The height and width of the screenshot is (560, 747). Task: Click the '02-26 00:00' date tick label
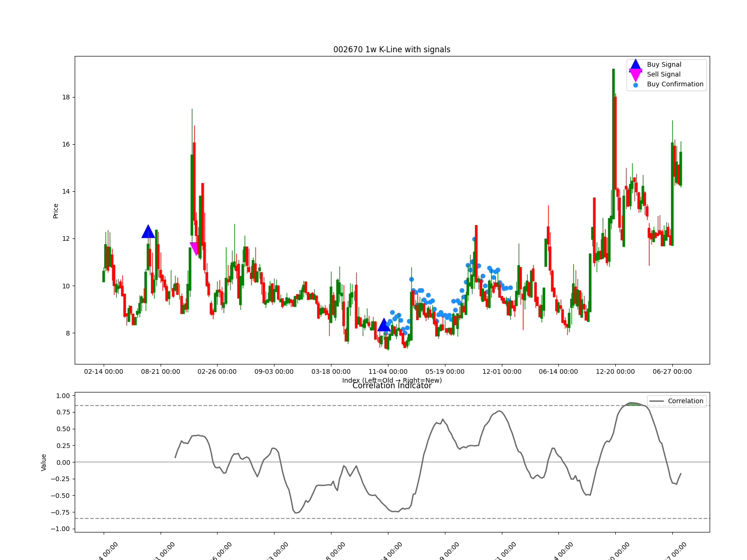click(x=217, y=372)
